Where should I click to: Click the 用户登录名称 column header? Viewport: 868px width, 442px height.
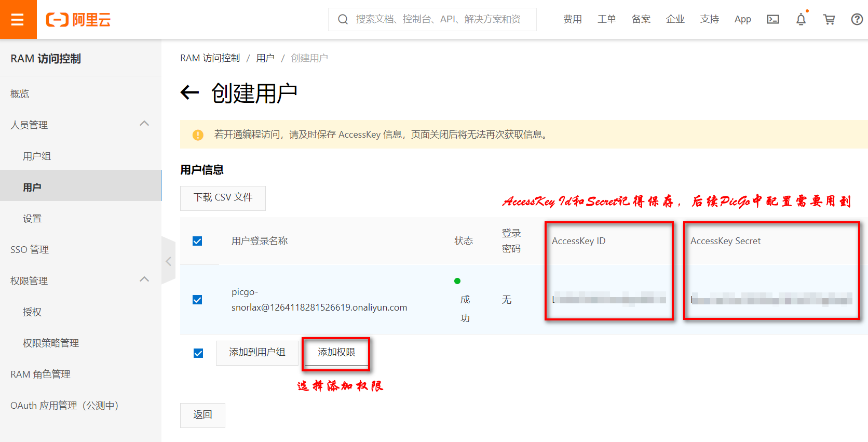click(260, 241)
